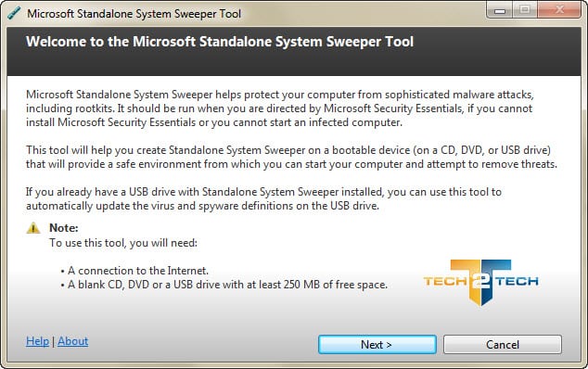588x369 pixels.
Task: Click the blue TECH word in watermark
Action: [518, 281]
